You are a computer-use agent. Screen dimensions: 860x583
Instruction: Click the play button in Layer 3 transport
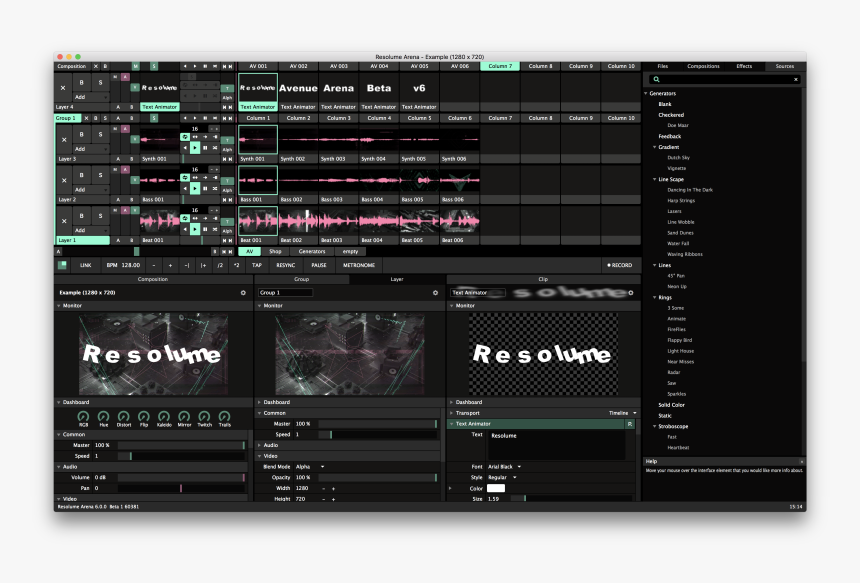click(x=195, y=148)
